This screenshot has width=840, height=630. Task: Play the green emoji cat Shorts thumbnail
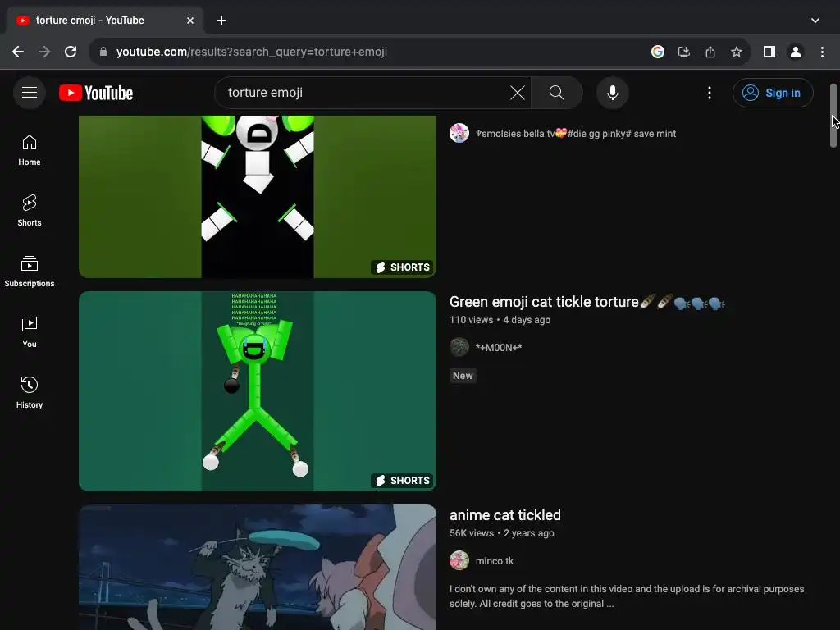pyautogui.click(x=258, y=391)
